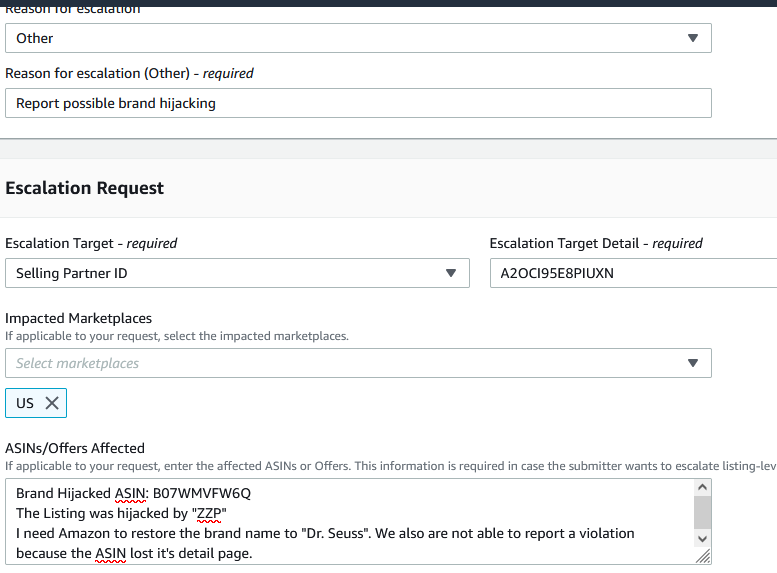Click the "Impacted Marketplaces" label
The width and height of the screenshot is (777, 573).
point(78,318)
